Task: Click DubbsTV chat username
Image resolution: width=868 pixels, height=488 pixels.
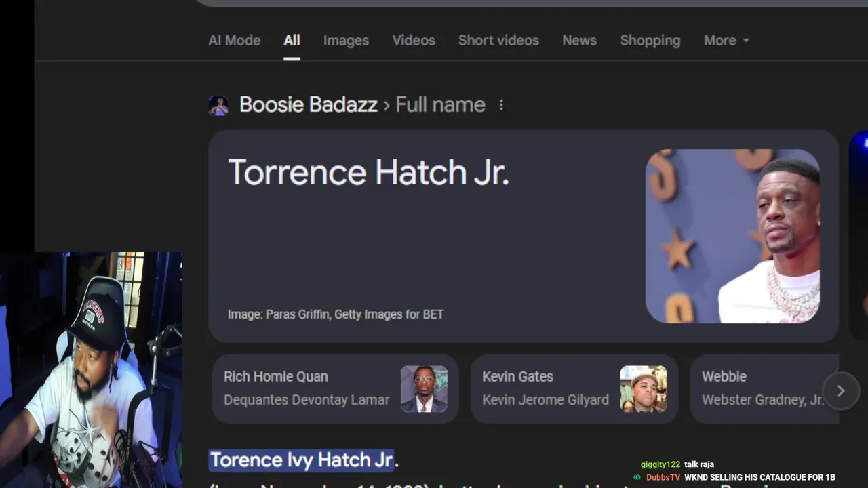Action: pyautogui.click(x=663, y=478)
